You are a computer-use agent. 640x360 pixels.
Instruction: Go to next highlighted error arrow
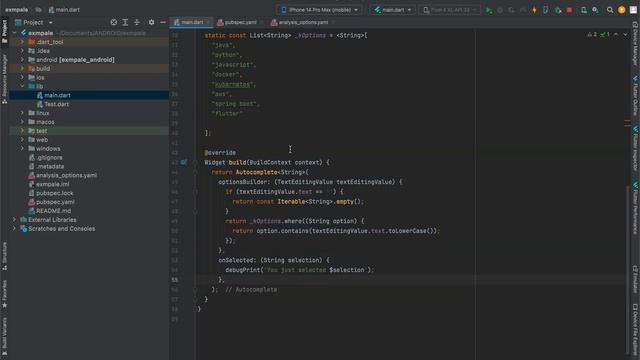tap(625, 35)
